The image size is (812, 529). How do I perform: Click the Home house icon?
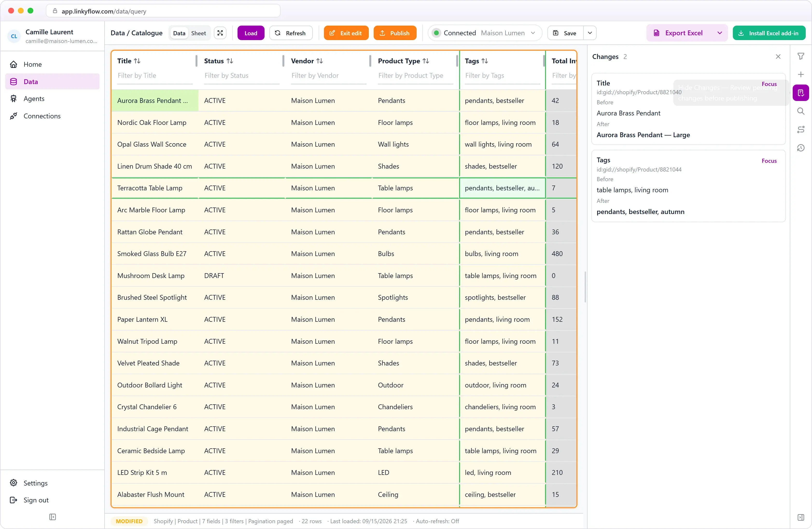pos(14,64)
